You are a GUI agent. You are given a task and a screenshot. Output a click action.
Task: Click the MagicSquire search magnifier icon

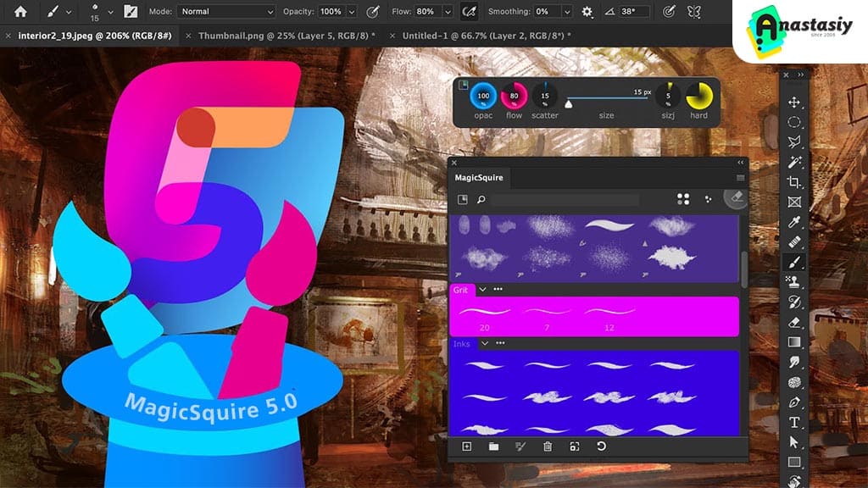[481, 199]
